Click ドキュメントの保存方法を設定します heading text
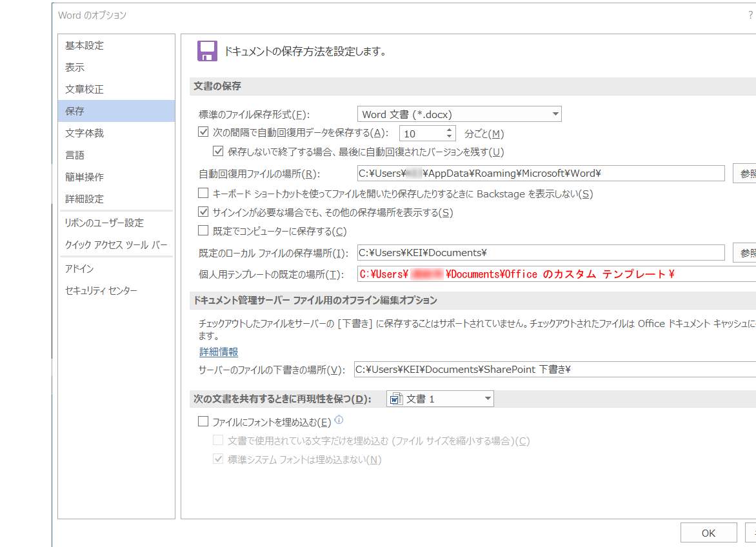Image resolution: width=756 pixels, height=547 pixels. pyautogui.click(x=305, y=52)
